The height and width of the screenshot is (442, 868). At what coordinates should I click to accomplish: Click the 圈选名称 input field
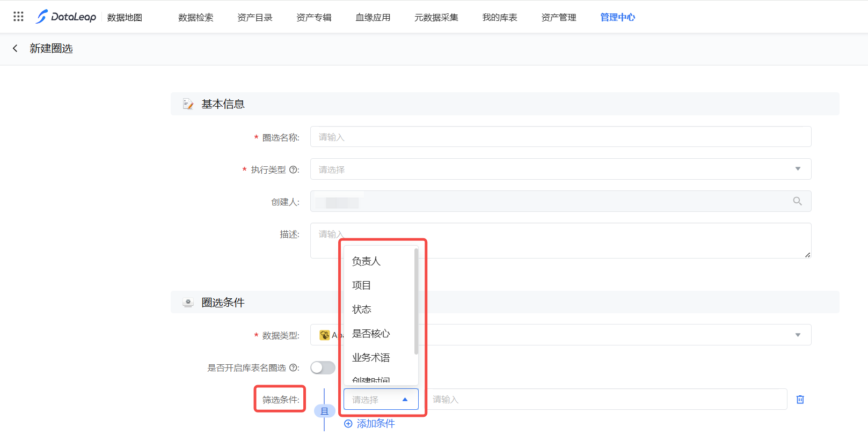[x=560, y=137]
